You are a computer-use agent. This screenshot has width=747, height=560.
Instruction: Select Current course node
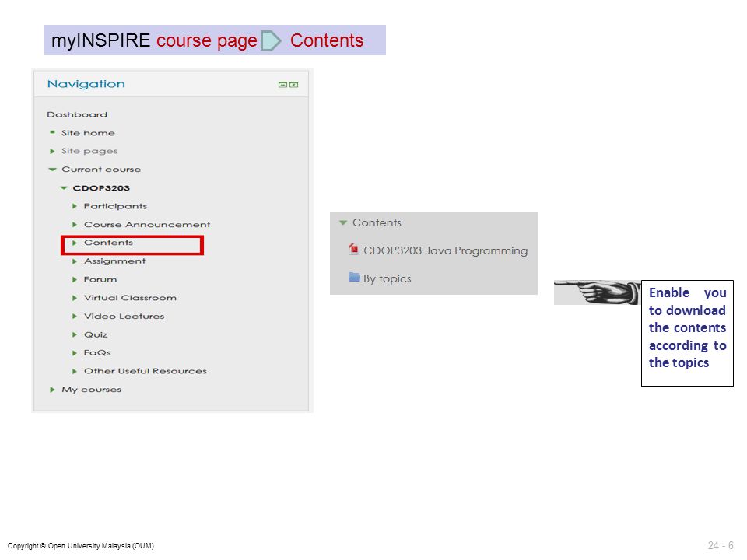101,170
